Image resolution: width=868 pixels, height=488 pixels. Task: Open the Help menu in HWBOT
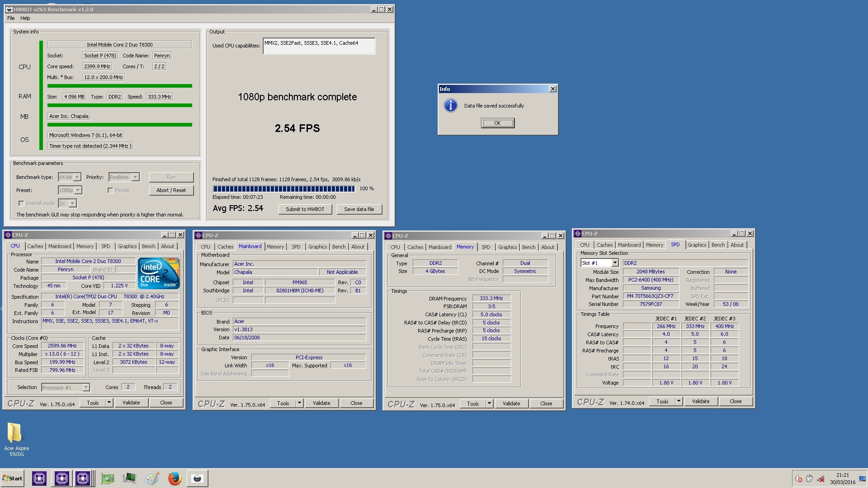[x=25, y=18]
